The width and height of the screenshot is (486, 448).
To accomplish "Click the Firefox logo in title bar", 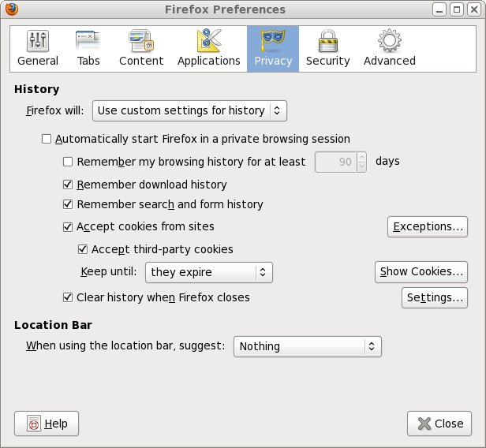I will pyautogui.click(x=10, y=9).
